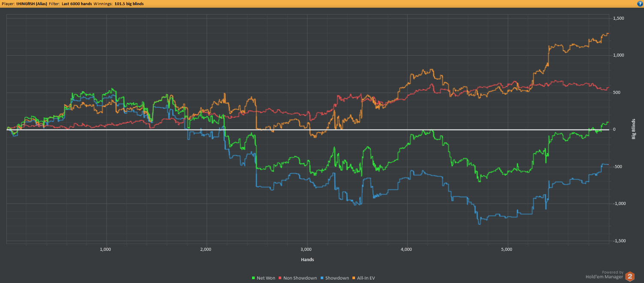Click the -1,000 y-axis label

(619, 204)
